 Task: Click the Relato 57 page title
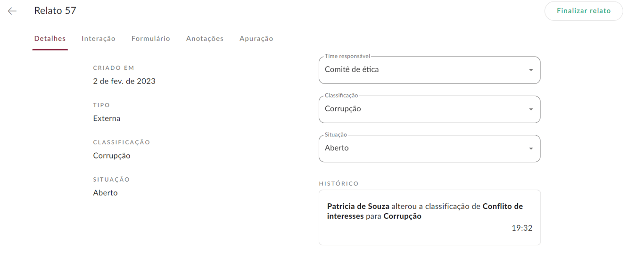(x=55, y=11)
